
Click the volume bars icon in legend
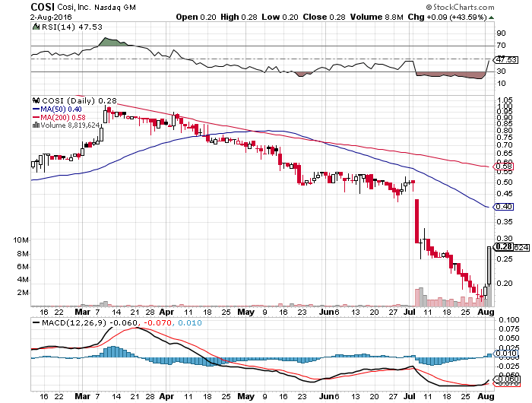coord(36,125)
